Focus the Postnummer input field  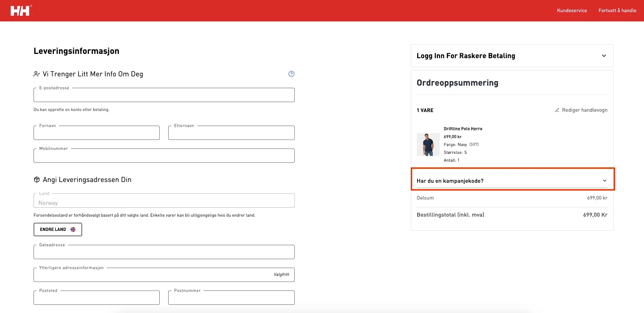click(x=231, y=298)
